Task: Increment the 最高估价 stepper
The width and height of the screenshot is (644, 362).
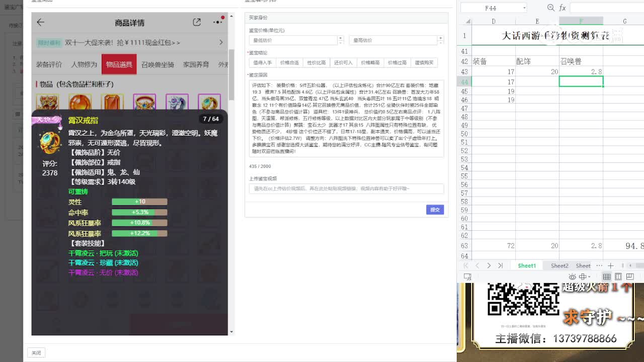Action: pyautogui.click(x=441, y=38)
